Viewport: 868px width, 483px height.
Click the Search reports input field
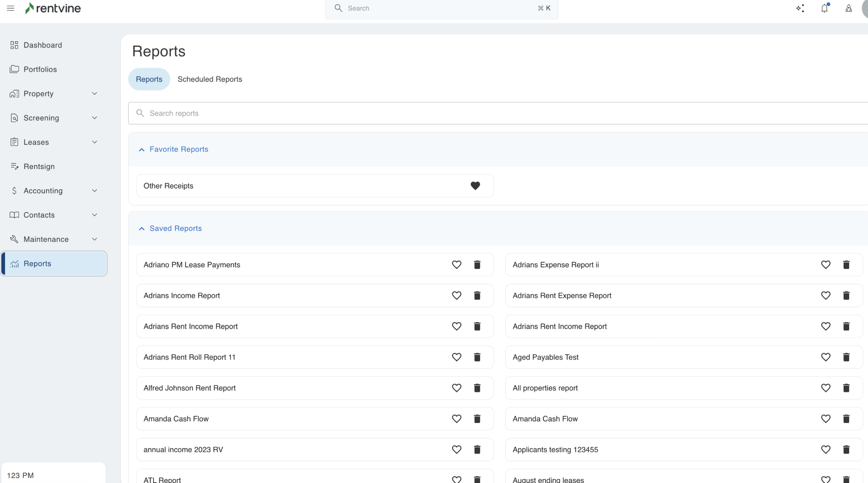point(472,113)
